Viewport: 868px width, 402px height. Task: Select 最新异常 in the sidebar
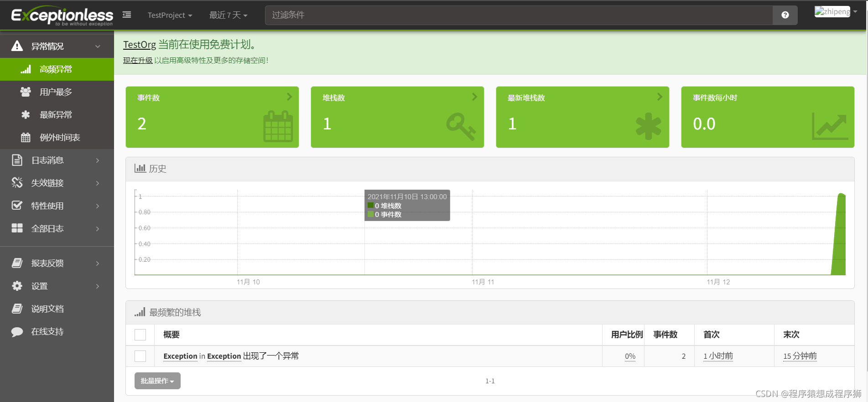pos(57,115)
